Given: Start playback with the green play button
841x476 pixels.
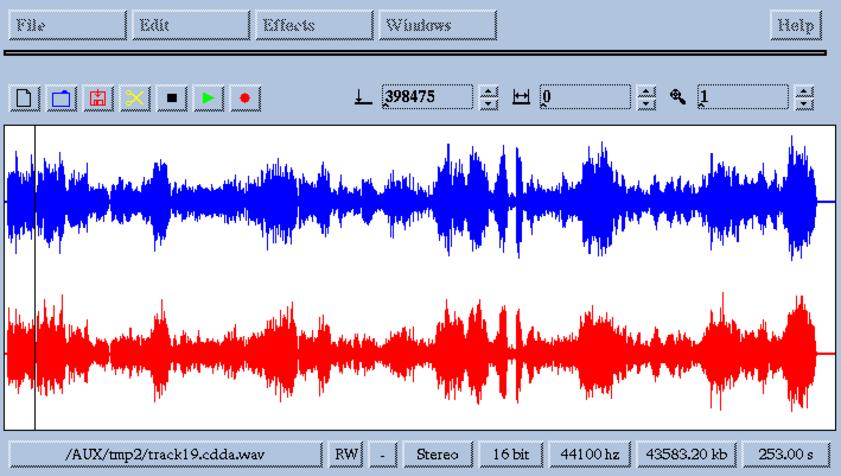Looking at the screenshot, I should tap(207, 98).
